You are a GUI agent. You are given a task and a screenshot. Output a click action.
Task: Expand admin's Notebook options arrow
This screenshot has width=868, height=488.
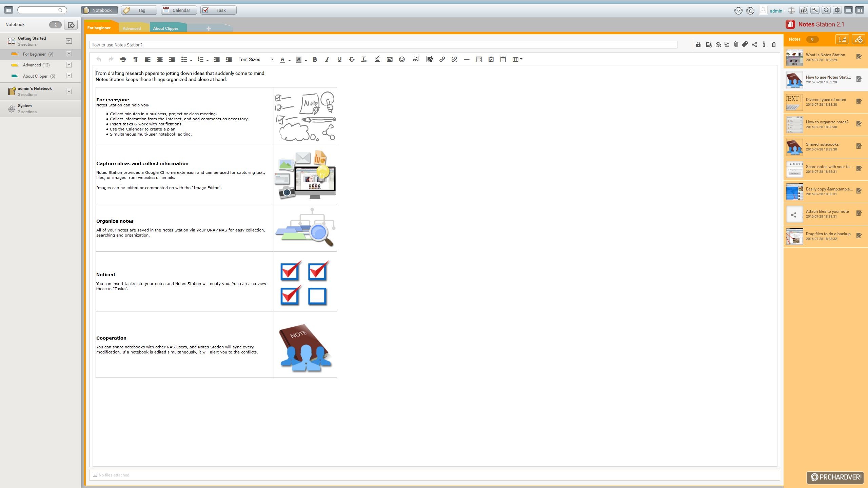[x=69, y=91]
